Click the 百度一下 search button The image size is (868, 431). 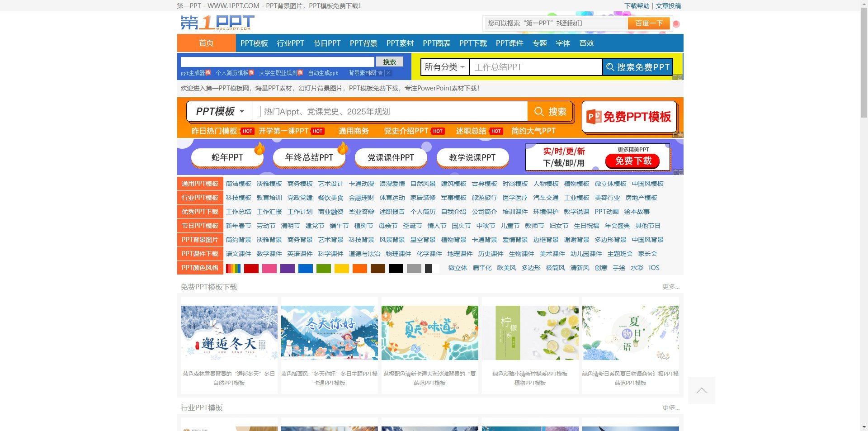pos(648,23)
